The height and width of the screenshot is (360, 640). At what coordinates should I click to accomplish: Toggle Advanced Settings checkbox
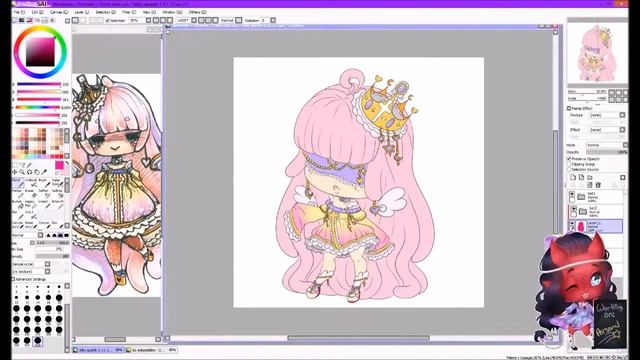(13, 279)
